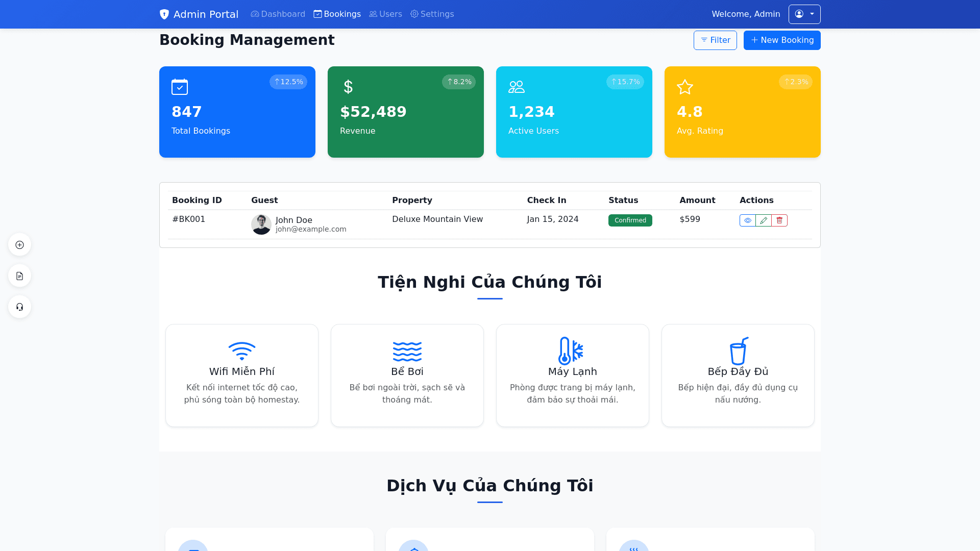Open Settings from the navbar
The height and width of the screenshot is (551, 980).
pos(432,14)
